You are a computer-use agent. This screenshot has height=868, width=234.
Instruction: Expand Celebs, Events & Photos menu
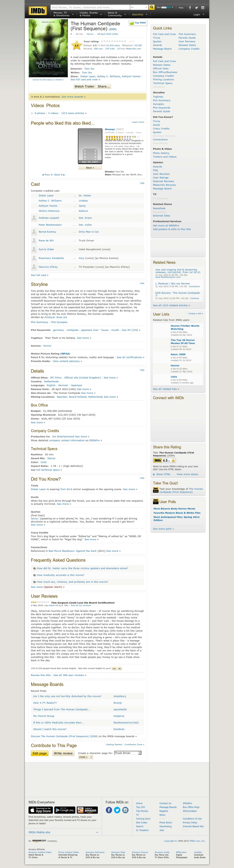(x=90, y=14)
